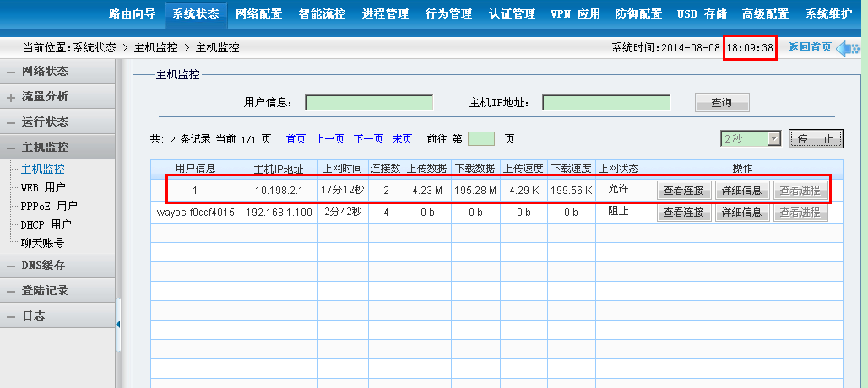This screenshot has width=868, height=388.
Task: Jump to 末页 in pagination
Action: [402, 139]
